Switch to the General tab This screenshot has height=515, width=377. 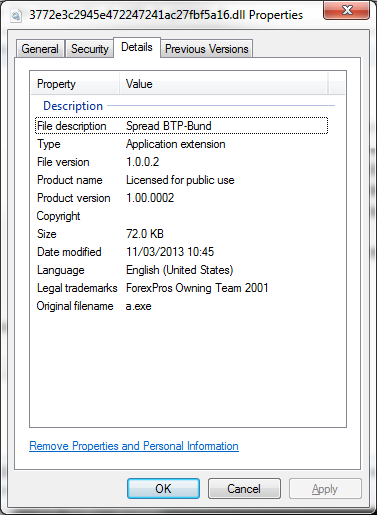pos(40,49)
